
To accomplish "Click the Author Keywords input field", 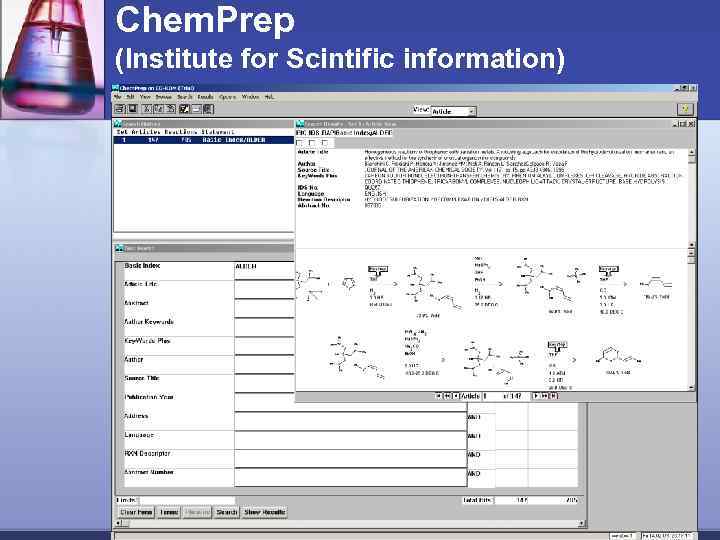I will tap(264, 327).
